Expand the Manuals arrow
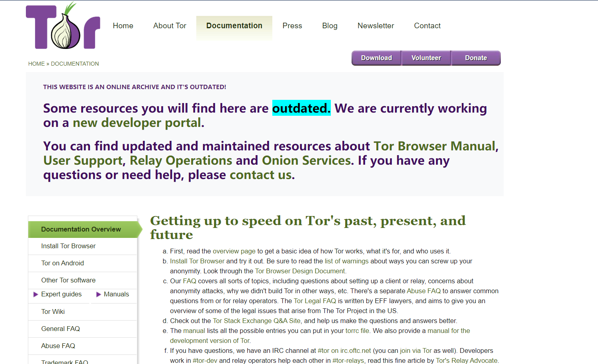 pos(99,294)
